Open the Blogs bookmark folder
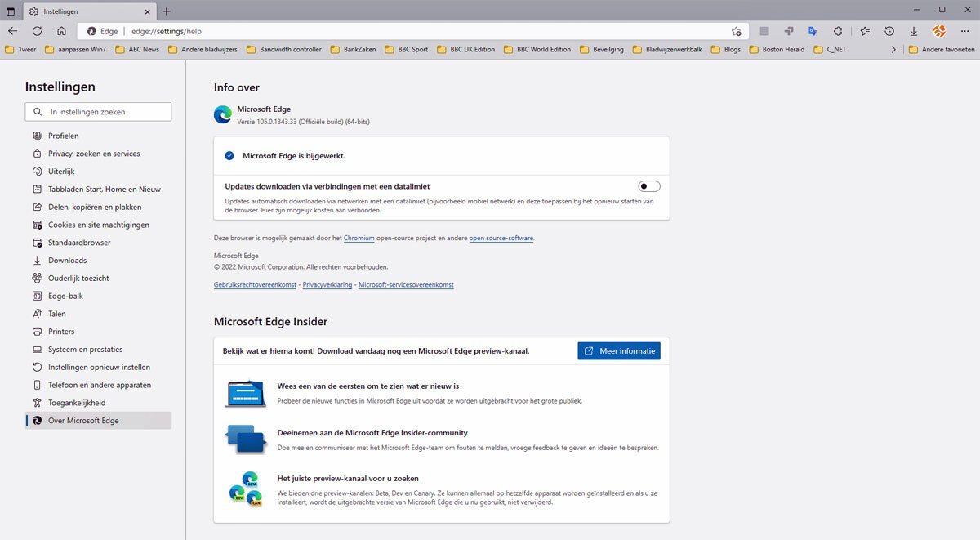This screenshot has width=980, height=540. point(726,49)
